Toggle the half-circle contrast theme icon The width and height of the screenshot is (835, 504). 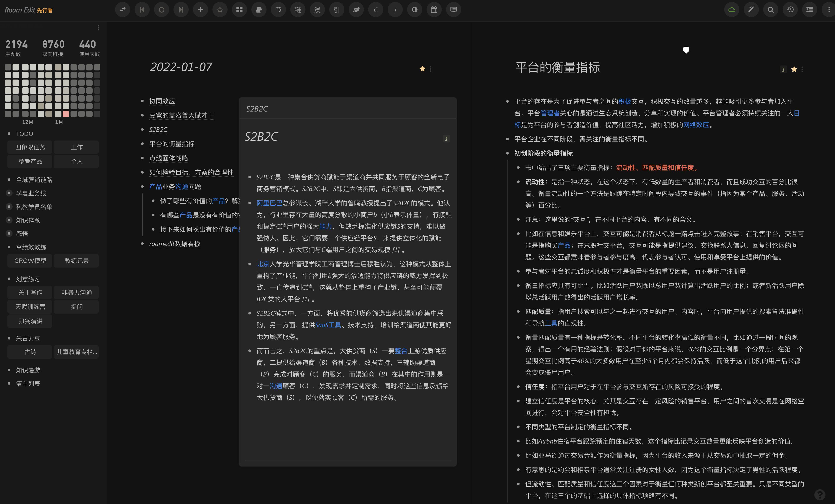(415, 10)
